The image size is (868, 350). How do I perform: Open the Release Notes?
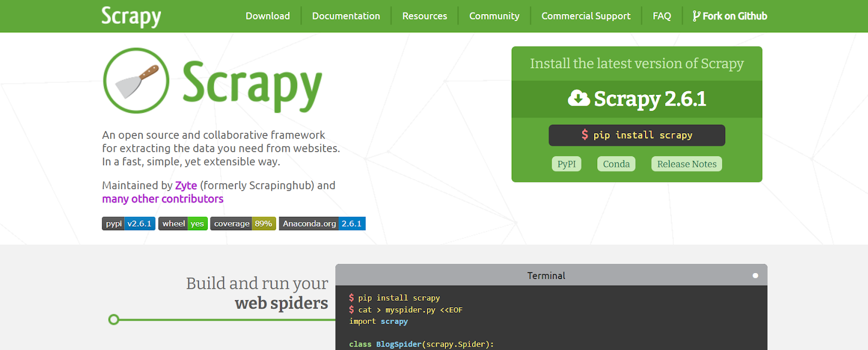(687, 164)
